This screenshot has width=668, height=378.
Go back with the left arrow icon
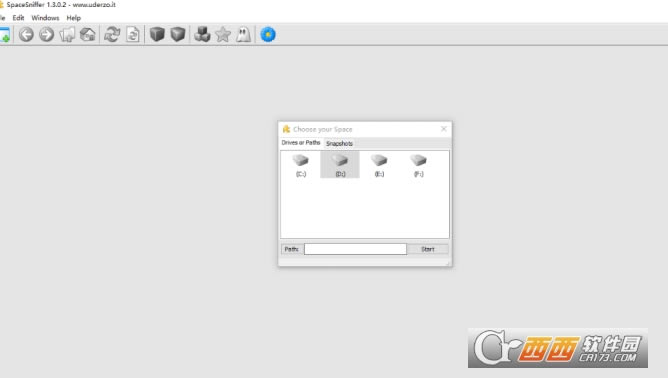(26, 35)
